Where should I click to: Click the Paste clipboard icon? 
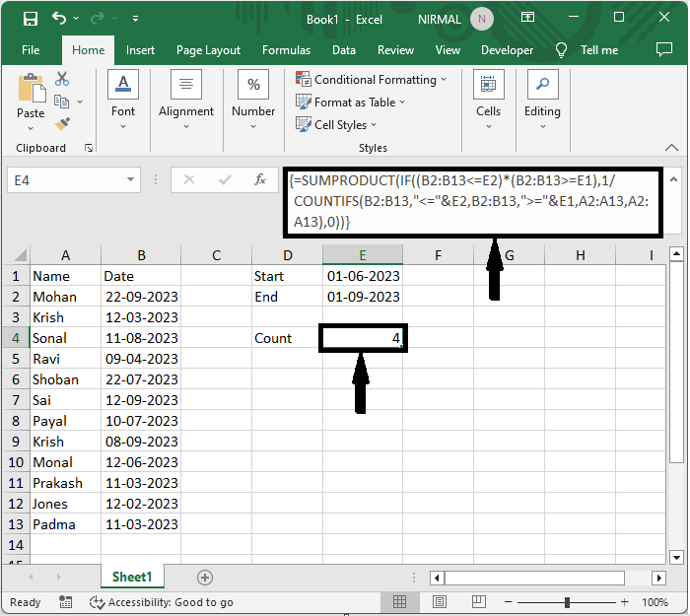tap(32, 89)
